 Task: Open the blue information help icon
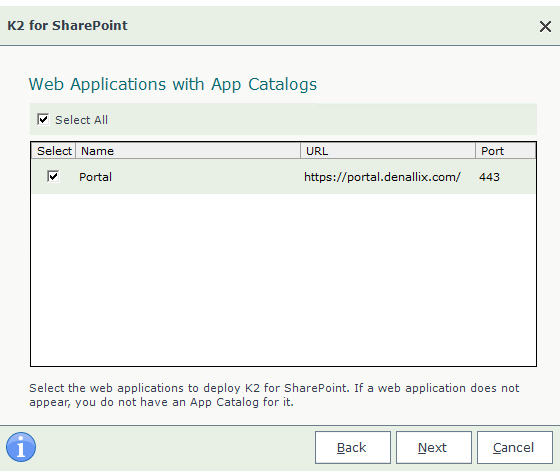(x=21, y=447)
